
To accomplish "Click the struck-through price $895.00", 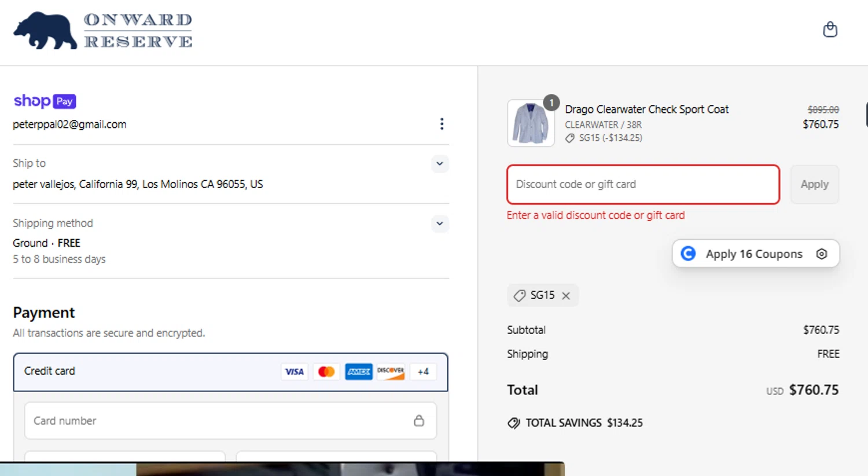I will point(823,109).
